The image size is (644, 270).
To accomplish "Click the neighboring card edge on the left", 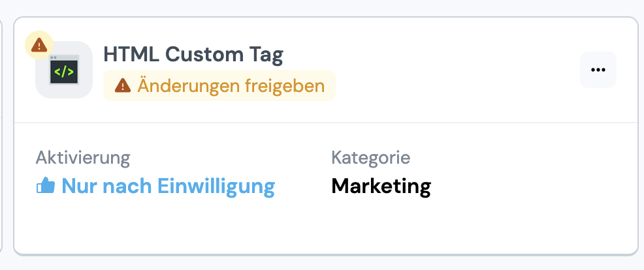I will (2, 130).
